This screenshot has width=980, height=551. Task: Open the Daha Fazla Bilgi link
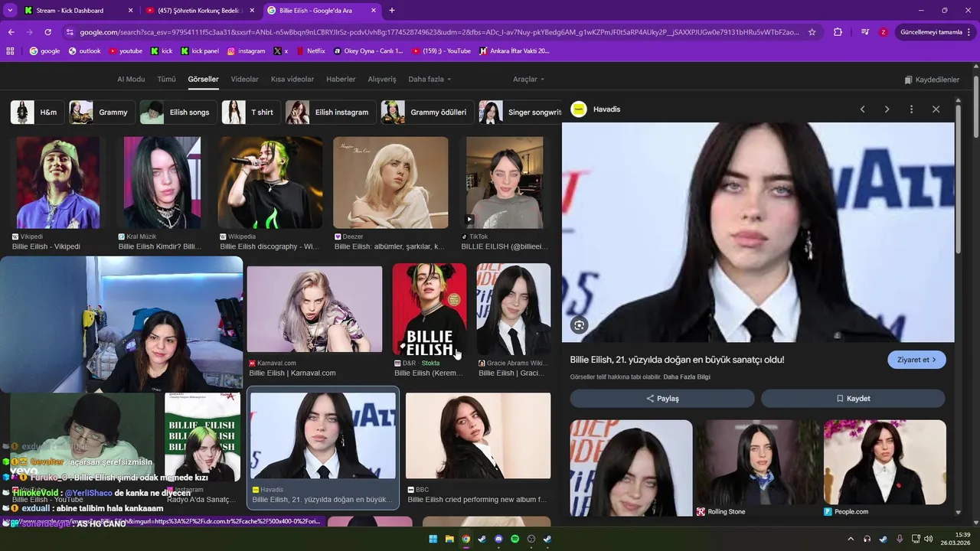click(x=687, y=377)
